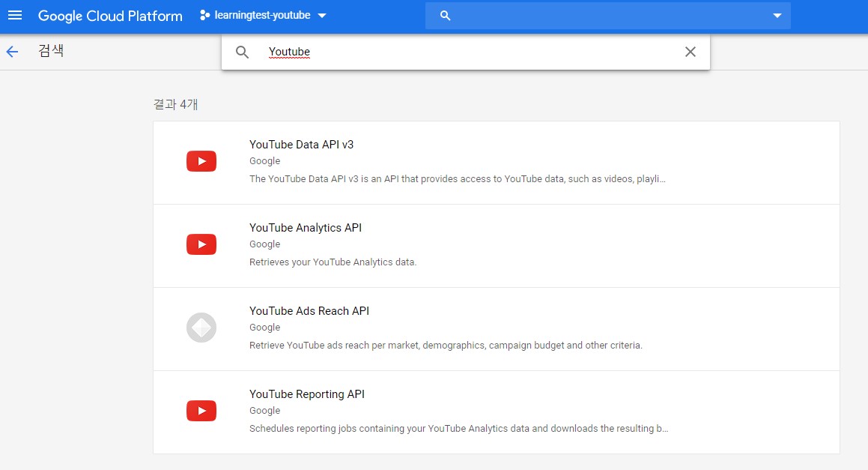
Task: Click the YouTube Data API v3 description text
Action: [458, 179]
